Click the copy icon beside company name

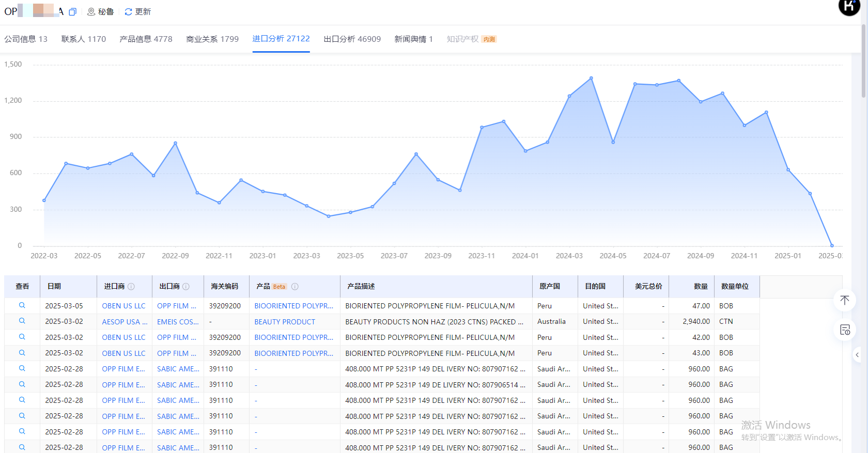pos(73,12)
